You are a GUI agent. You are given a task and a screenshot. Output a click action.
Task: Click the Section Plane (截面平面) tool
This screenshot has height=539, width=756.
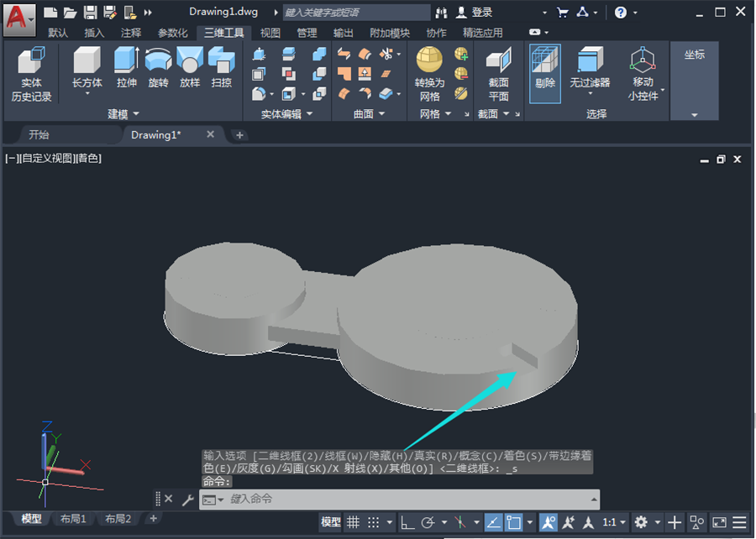(x=498, y=74)
